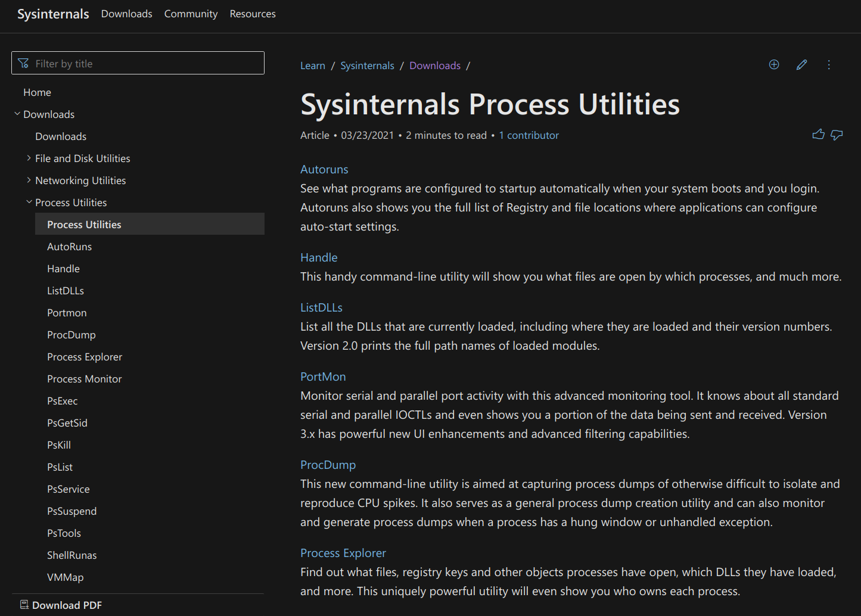
Task: Select the highlighted Process Utilities page item
Action: (150, 224)
